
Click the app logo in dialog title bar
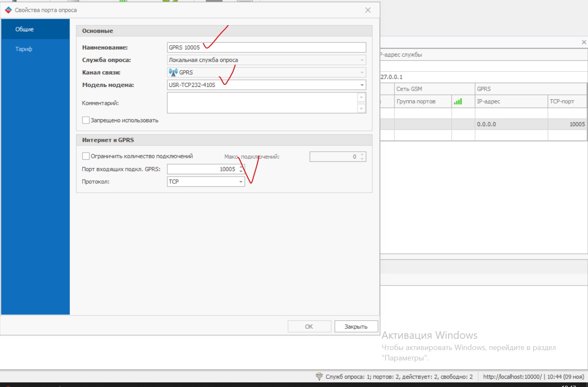coord(8,10)
